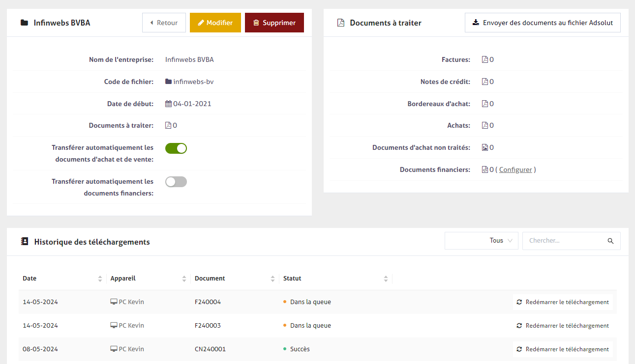This screenshot has height=364, width=635.
Task: Disable automatic transfer of purchase and sales documents
Action: (176, 148)
